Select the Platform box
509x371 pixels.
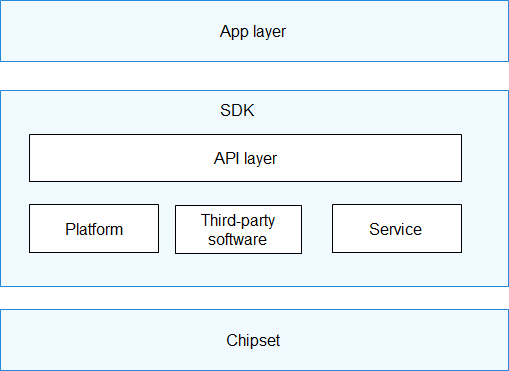[x=94, y=228]
